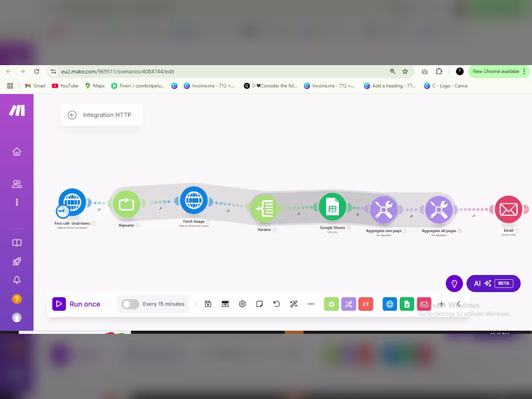
Task: Collapse favorites with the left chevron
Action: pos(458,304)
